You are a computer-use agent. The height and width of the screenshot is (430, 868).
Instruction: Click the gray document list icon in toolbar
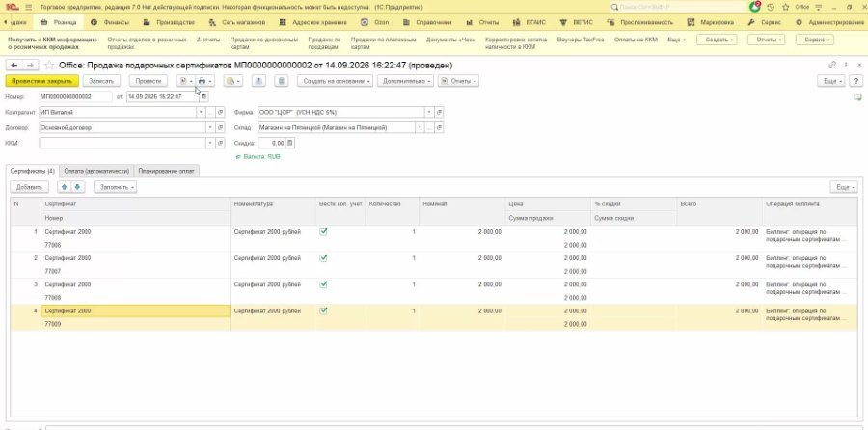282,81
